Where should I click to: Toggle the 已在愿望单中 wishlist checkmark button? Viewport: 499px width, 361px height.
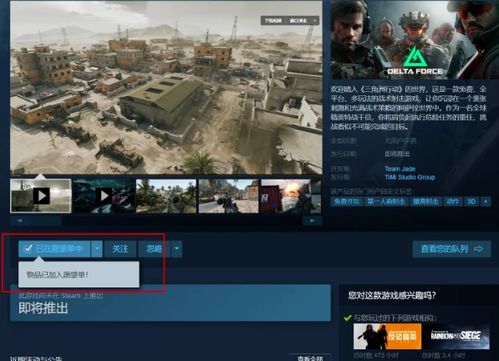tap(54, 249)
